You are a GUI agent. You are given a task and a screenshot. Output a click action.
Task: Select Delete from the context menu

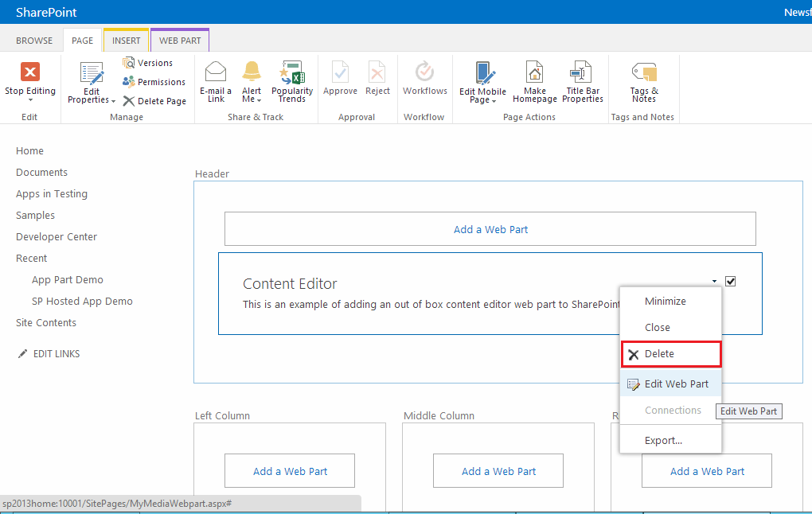pos(670,353)
